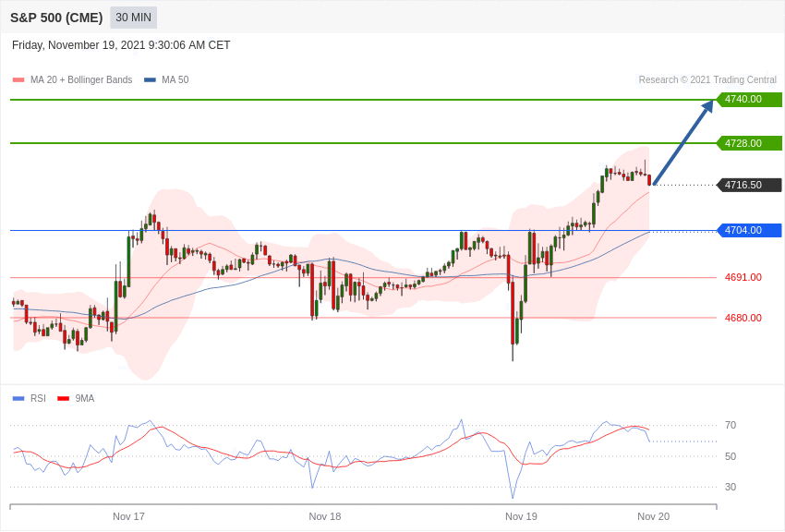This screenshot has width=785, height=532.
Task: Open the Research Trading Central copyright link
Action: pyautogui.click(x=707, y=80)
